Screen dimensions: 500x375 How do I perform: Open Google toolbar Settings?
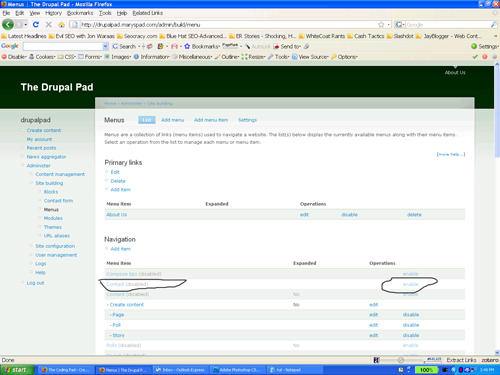click(x=485, y=46)
